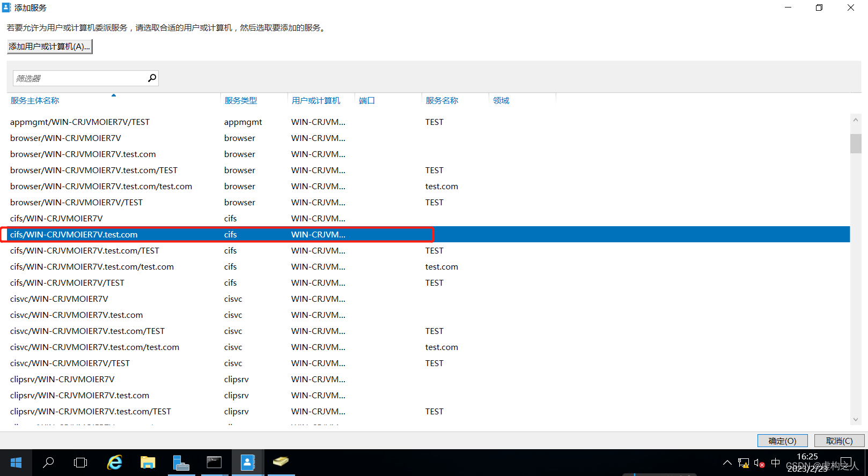Image resolution: width=868 pixels, height=476 pixels.
Task: Sort by 端口 column header
Action: pos(367,100)
